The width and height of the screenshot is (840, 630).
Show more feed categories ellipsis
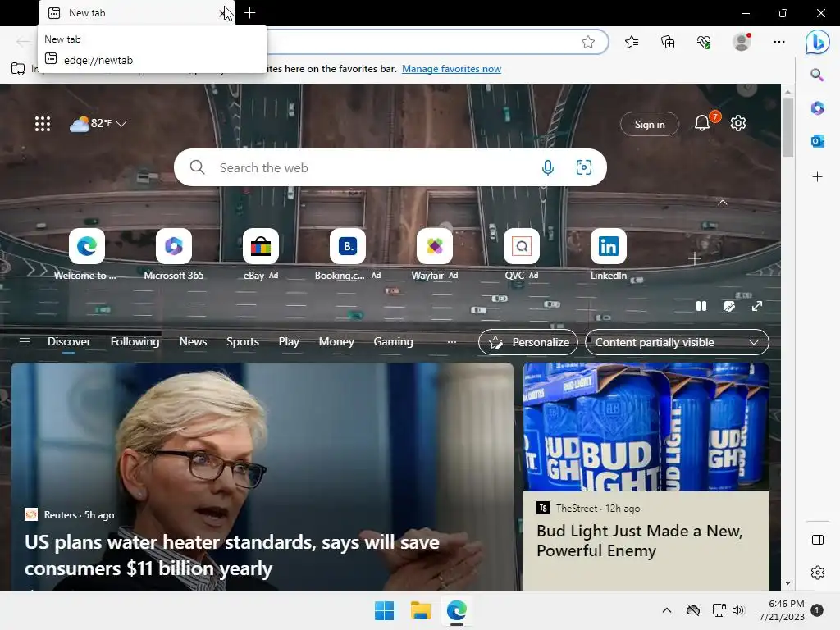(x=452, y=342)
